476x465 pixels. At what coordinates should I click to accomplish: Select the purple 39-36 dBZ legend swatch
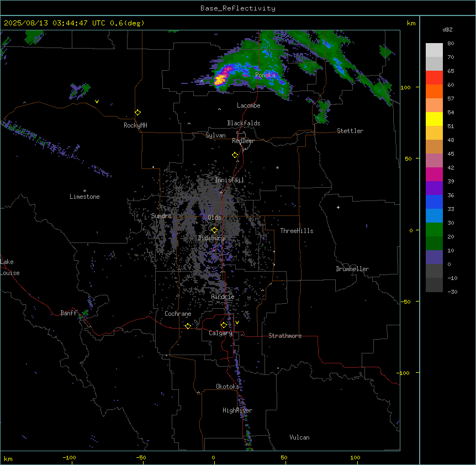click(x=434, y=188)
